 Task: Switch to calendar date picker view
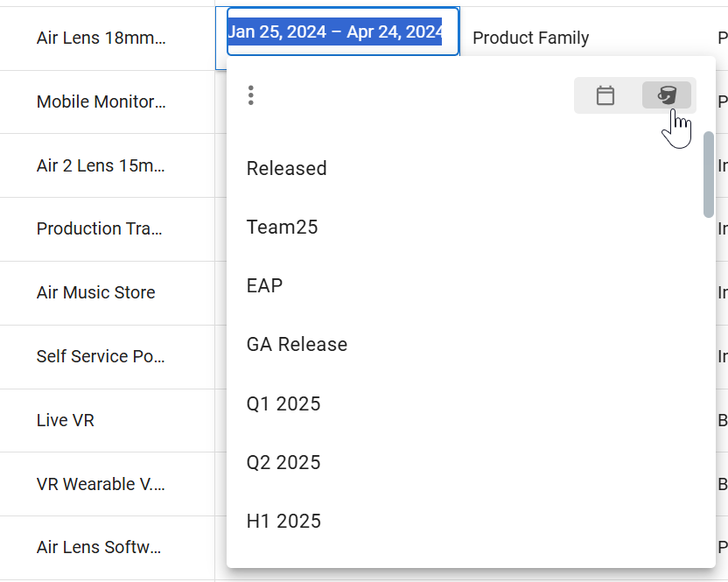point(605,95)
